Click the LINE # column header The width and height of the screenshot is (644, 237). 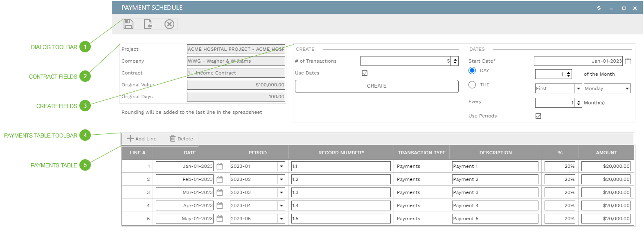137,153
